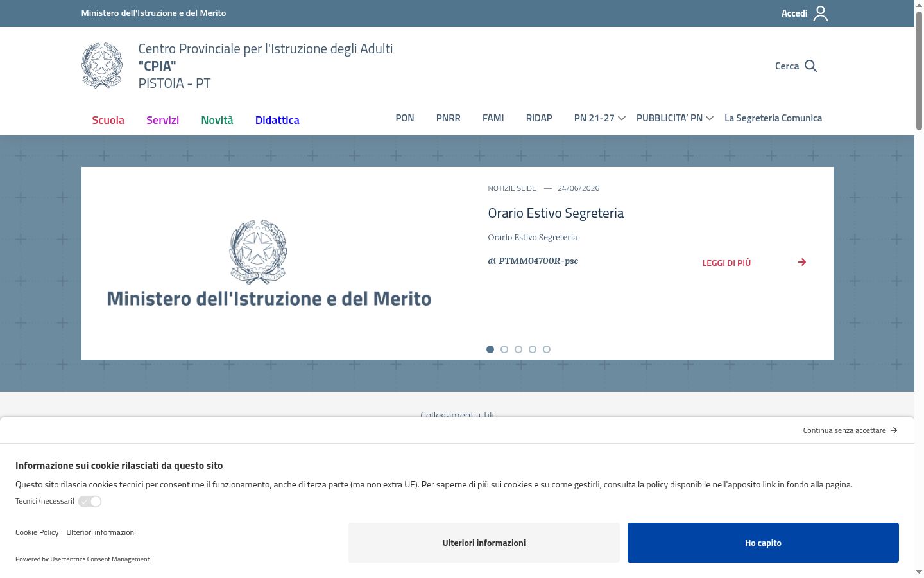
Task: Click Powered by Usercentrics Consent Management
Action: click(x=82, y=559)
